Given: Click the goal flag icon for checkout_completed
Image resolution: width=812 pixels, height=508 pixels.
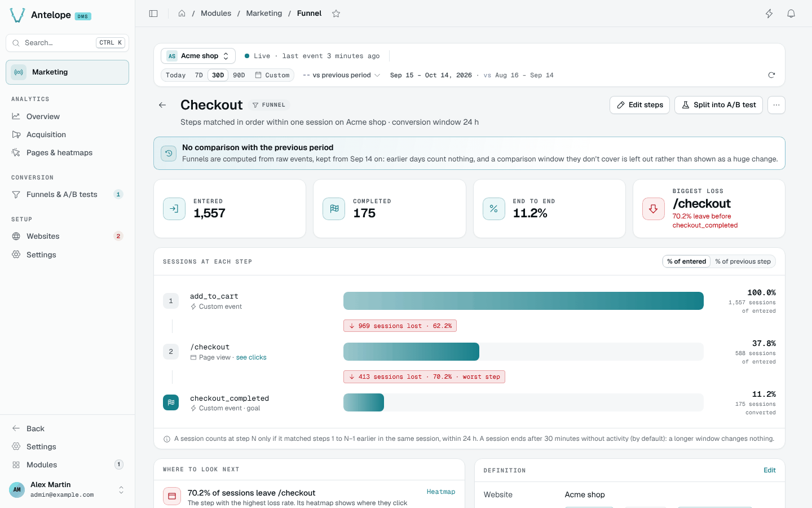Looking at the screenshot, I should click(x=171, y=402).
